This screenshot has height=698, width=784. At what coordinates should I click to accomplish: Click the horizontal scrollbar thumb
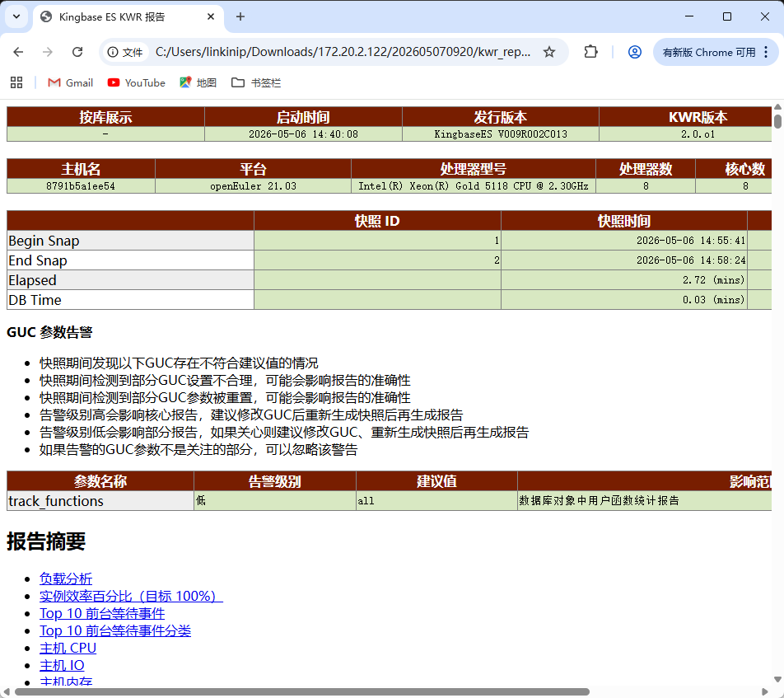(302, 692)
